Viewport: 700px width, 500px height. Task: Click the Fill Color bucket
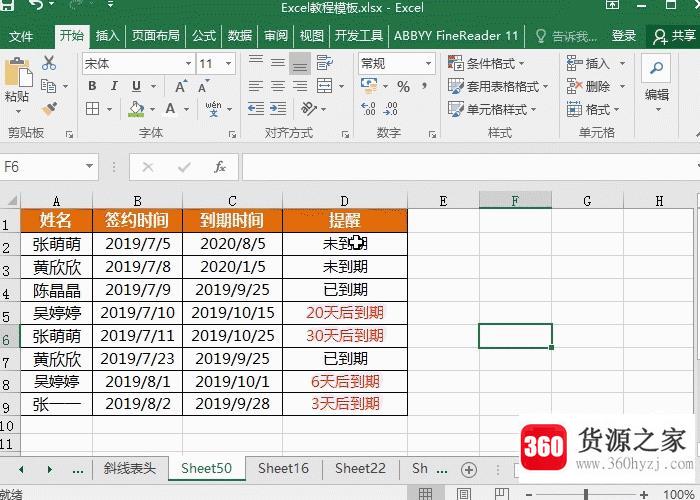pyautogui.click(x=136, y=109)
